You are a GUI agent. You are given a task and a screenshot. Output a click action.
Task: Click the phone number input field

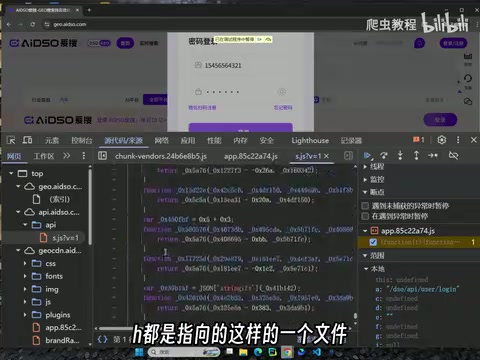(240, 65)
